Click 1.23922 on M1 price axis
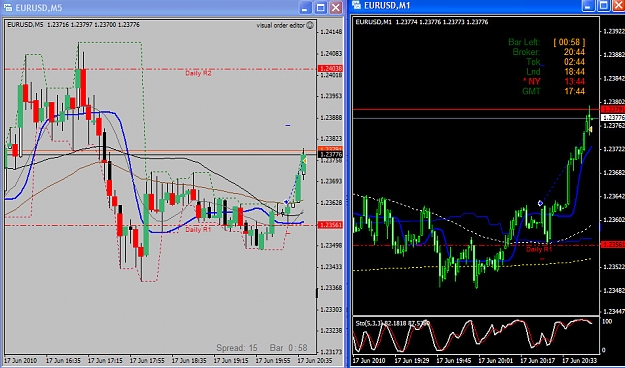This screenshot has height=368, width=625. pos(614,31)
